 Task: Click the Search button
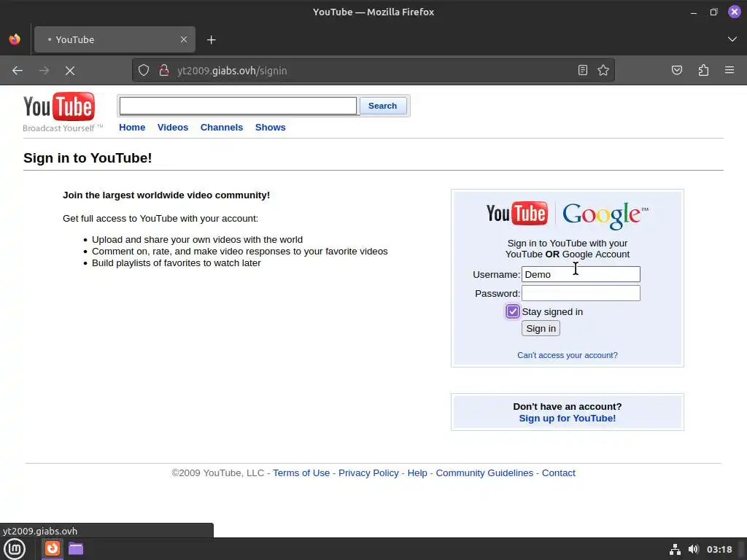pos(383,106)
